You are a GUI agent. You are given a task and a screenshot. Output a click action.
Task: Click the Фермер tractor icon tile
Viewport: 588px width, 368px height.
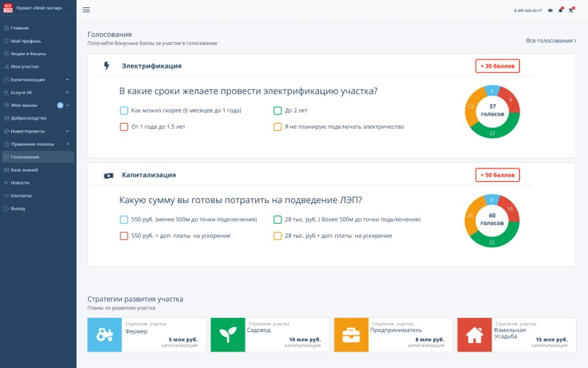(104, 335)
